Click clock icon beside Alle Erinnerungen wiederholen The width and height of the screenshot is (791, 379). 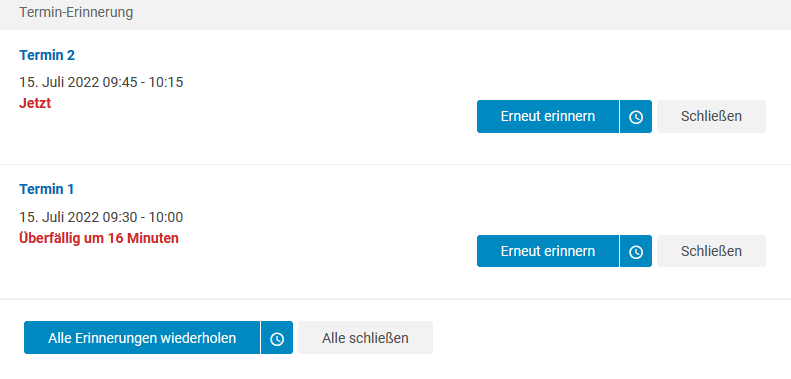277,338
